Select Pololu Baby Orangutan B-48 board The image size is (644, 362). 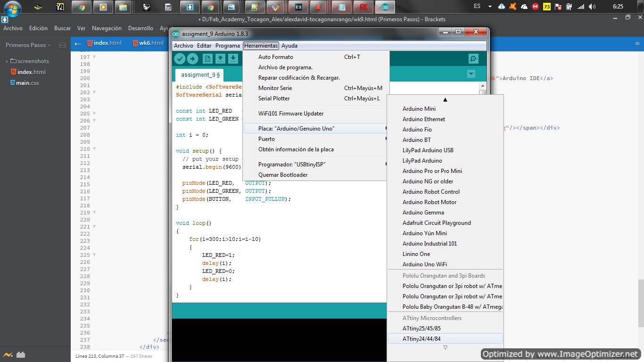point(445,307)
